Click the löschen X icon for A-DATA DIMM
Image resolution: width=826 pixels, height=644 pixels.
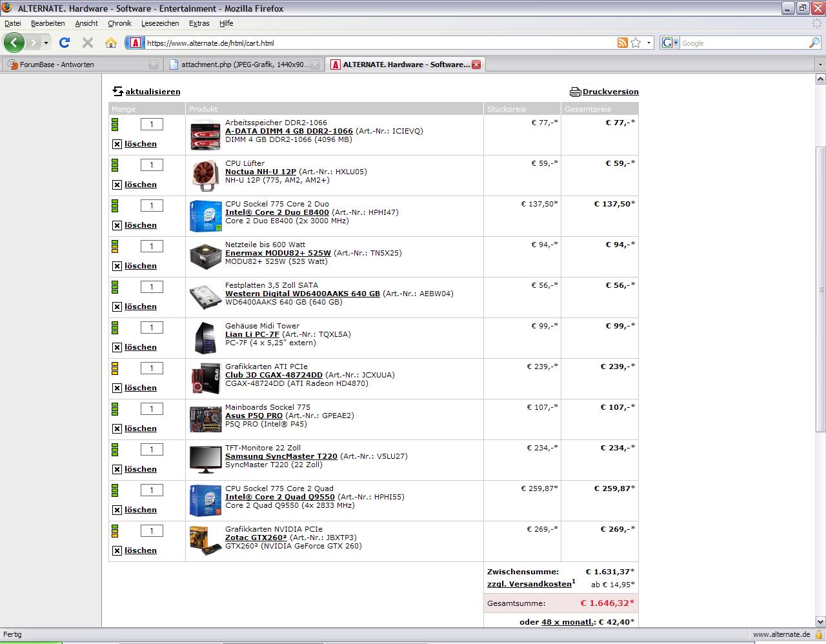coord(117,145)
